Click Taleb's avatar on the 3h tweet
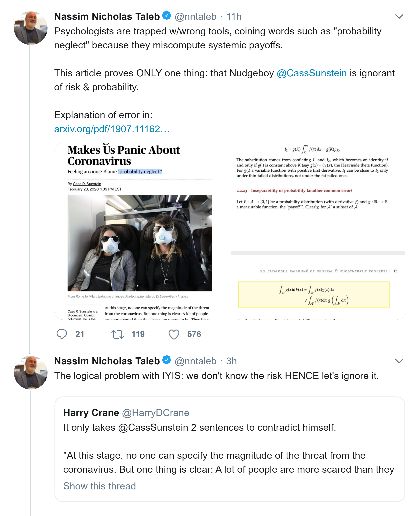Image resolution: width=420 pixels, height=516 pixels. (31, 373)
